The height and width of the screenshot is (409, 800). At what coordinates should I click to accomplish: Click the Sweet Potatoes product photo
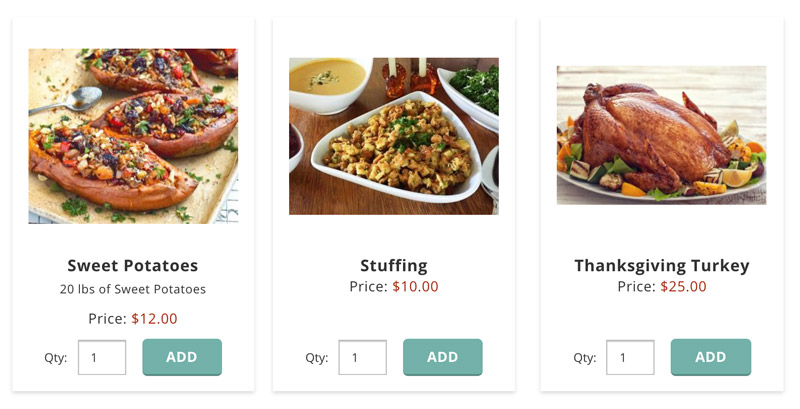(133, 135)
